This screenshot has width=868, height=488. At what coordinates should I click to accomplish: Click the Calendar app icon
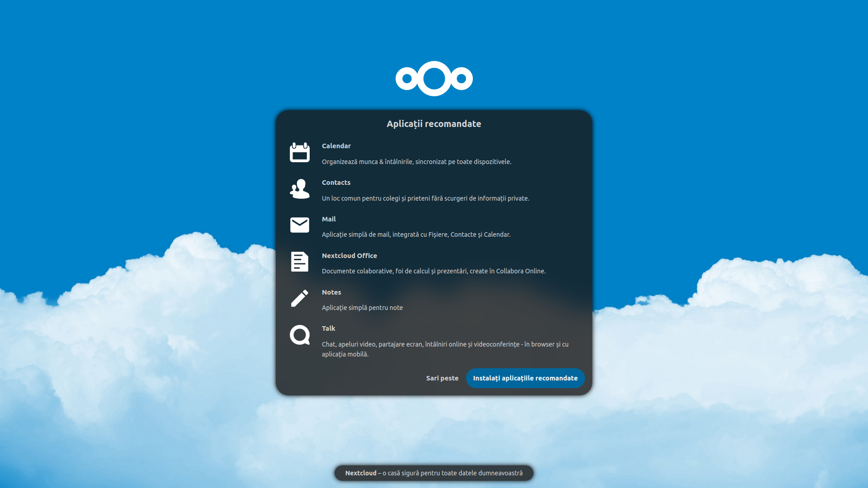pyautogui.click(x=300, y=152)
